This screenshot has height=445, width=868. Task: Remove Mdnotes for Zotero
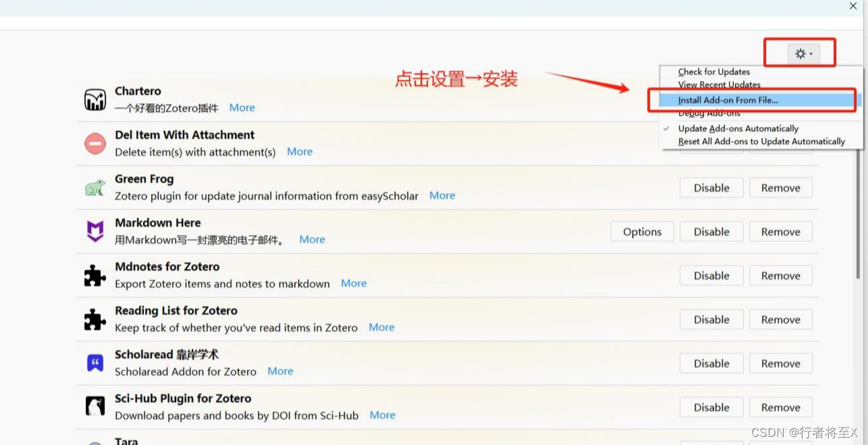(781, 276)
